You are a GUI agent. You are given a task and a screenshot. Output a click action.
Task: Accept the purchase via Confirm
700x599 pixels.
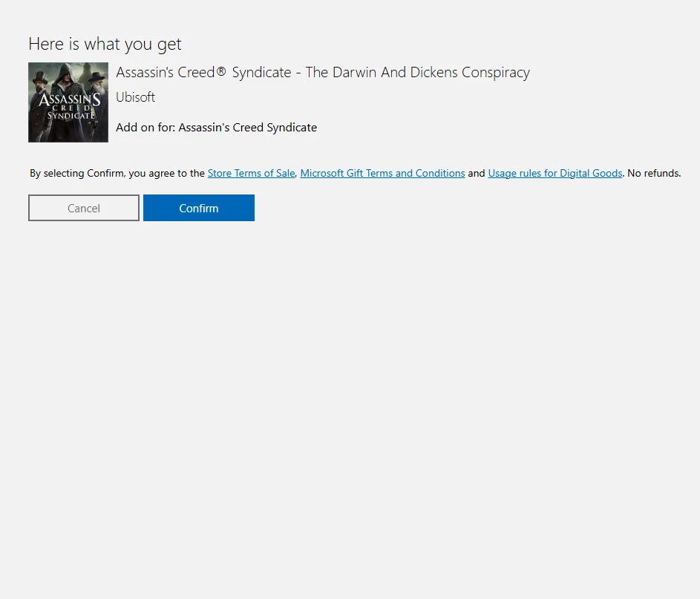tap(198, 208)
